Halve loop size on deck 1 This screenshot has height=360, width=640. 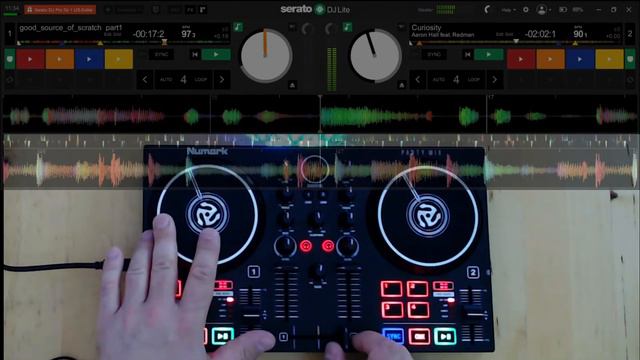point(145,80)
